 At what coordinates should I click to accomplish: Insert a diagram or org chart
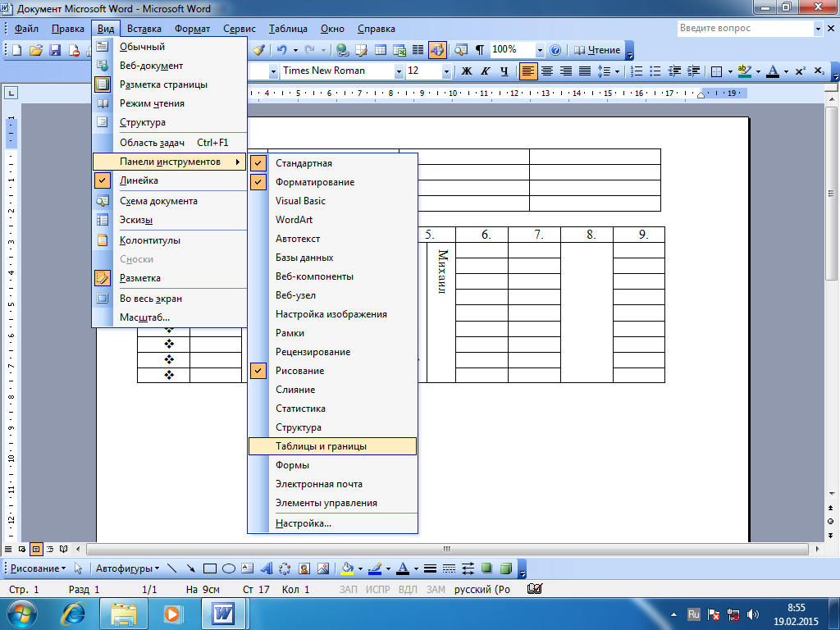285,568
